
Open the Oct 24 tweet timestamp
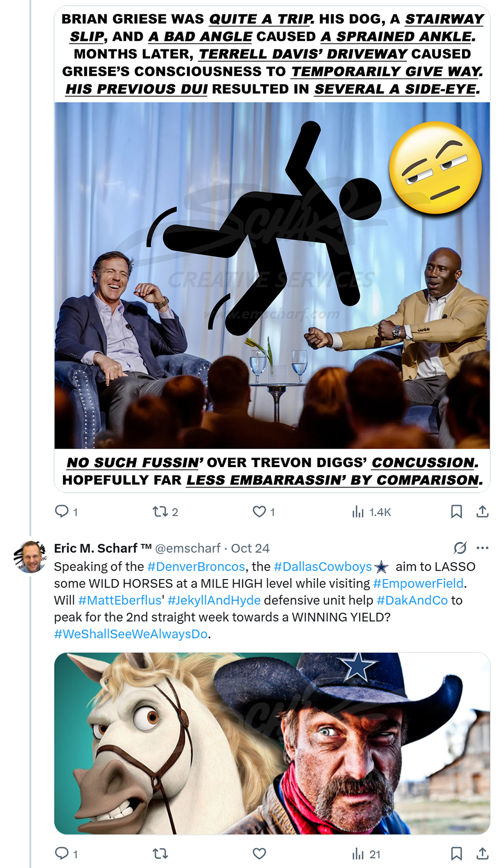pyautogui.click(x=250, y=548)
